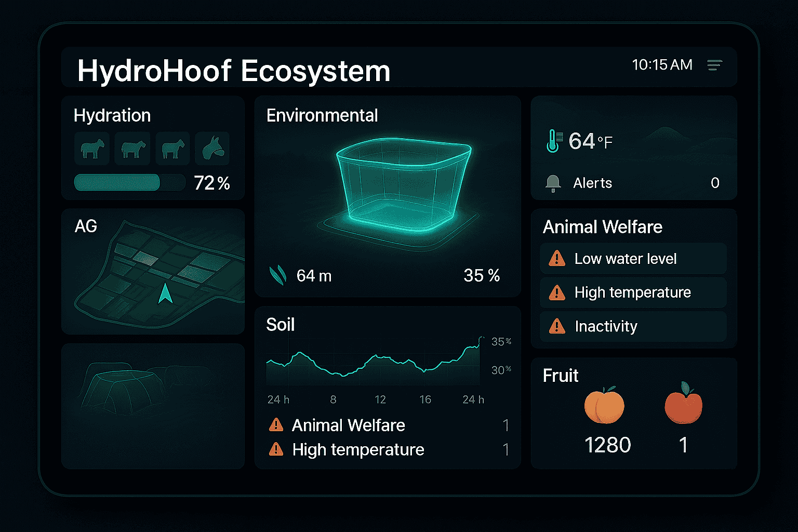Click the thermometer icon

[553, 140]
